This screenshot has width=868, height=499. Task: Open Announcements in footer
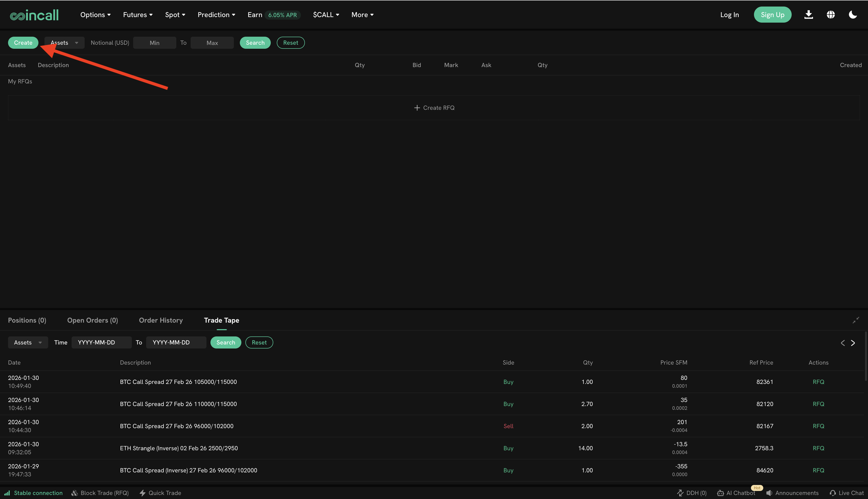click(x=792, y=493)
